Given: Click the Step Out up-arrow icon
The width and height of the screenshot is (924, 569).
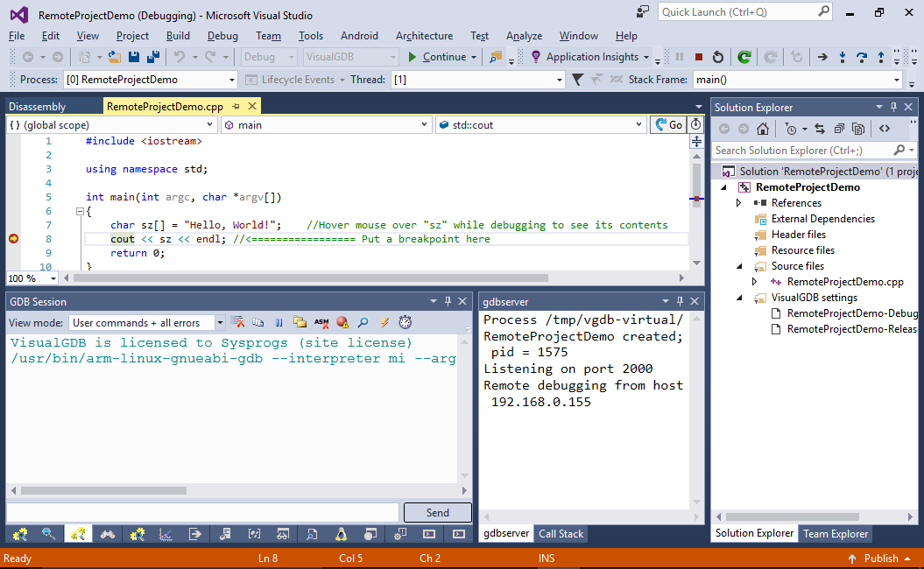Looking at the screenshot, I should pyautogui.click(x=881, y=57).
